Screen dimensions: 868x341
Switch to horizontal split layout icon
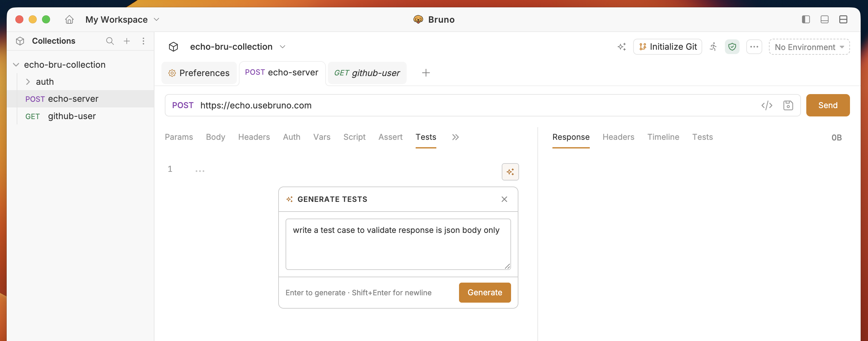[843, 20]
